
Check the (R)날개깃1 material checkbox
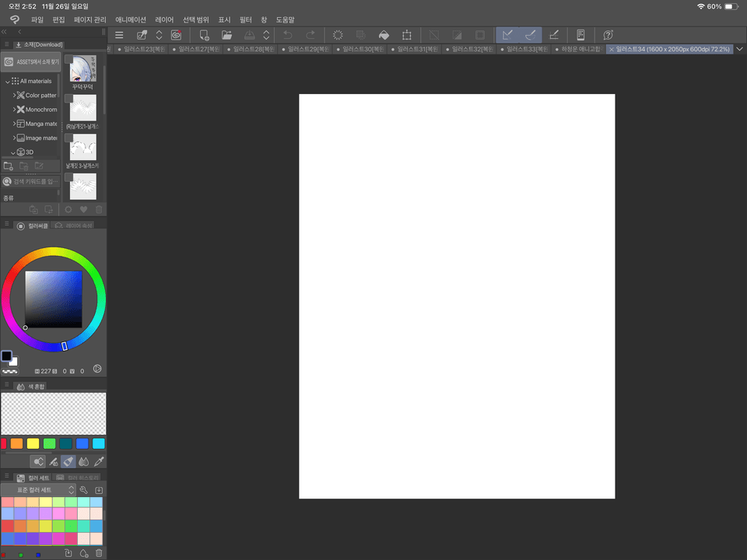[x=68, y=99]
